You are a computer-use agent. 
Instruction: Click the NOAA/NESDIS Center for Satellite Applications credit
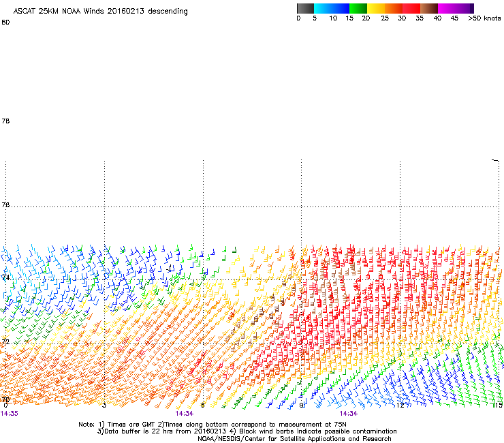coord(294,439)
